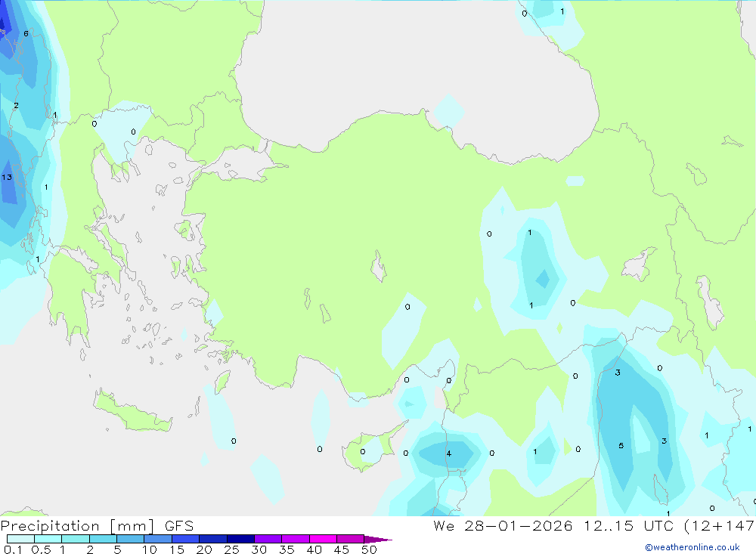Click the "6" precipitation value on the map
The width and height of the screenshot is (756, 554).
(x=26, y=33)
